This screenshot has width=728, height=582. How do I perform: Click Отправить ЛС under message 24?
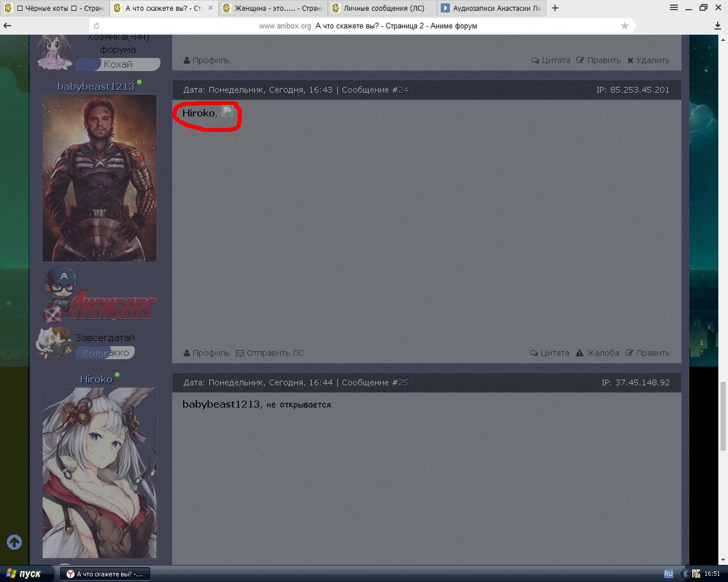tap(270, 353)
